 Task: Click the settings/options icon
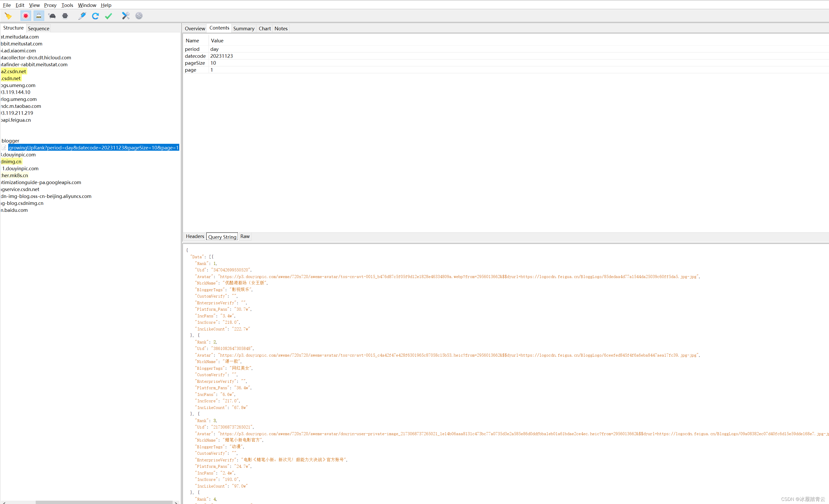139,15
